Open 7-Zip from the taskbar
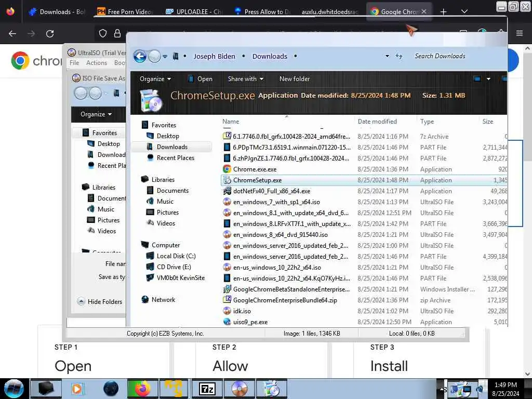Screen dimensions: 532x399 (x=207, y=389)
